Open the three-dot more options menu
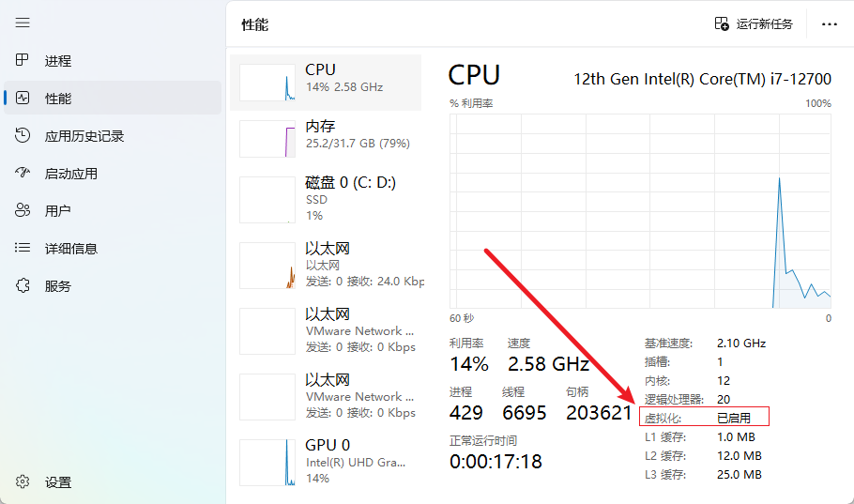The width and height of the screenshot is (854, 504). 829,24
